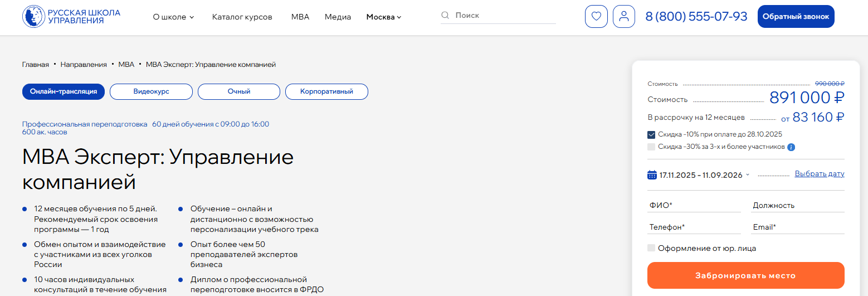Switch to the 'Видеокурс' format tab
This screenshot has width=868, height=296.
pos(151,91)
